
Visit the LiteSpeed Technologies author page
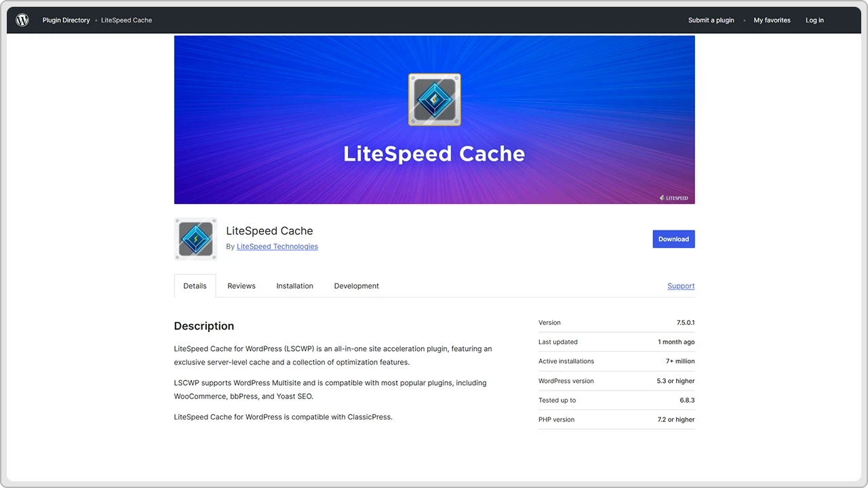pos(277,246)
